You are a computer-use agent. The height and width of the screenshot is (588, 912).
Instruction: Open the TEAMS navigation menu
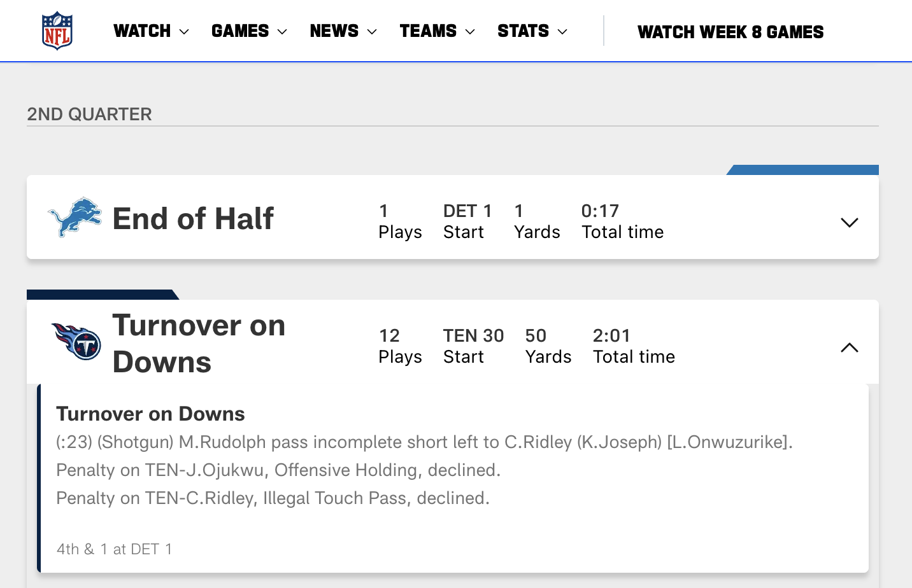(x=438, y=31)
